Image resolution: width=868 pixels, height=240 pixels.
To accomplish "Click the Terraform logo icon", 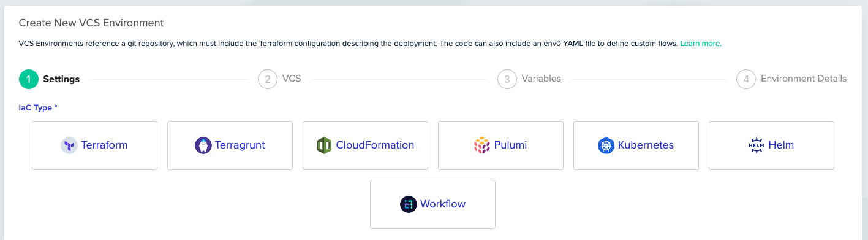I will pyautogui.click(x=69, y=145).
